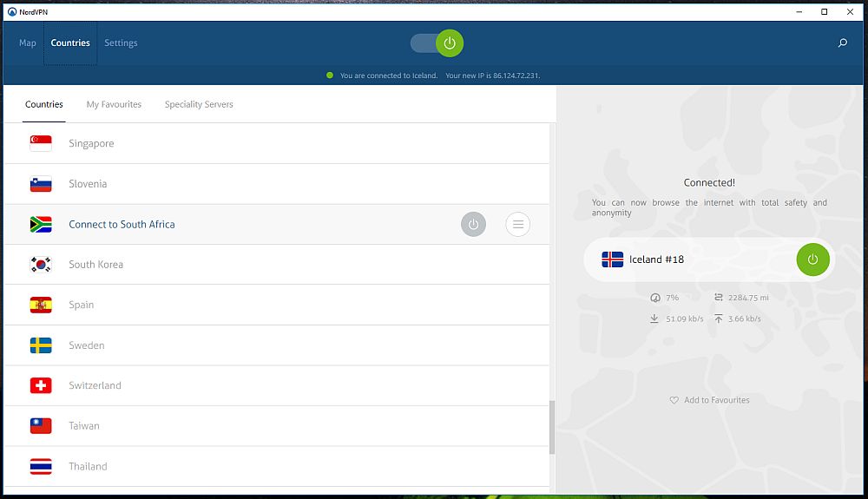The image size is (868, 499).
Task: Select South Korea in the country list
Action: pyautogui.click(x=277, y=265)
